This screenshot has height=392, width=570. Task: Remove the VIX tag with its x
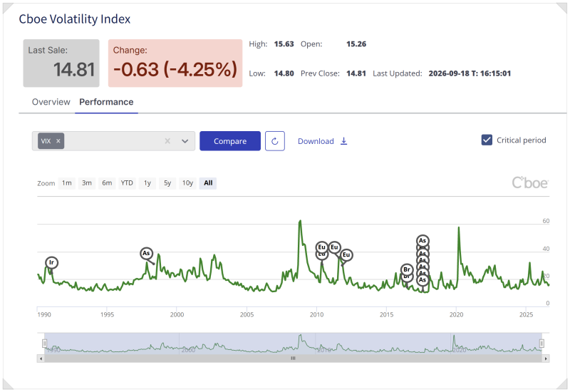(58, 141)
